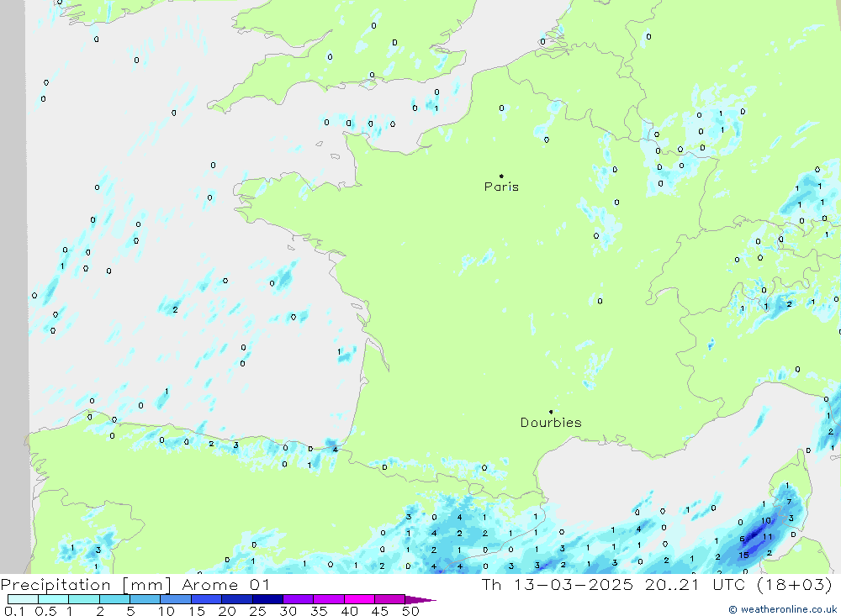Select the Paris location dot marker
Image resolution: width=841 pixels, height=616 pixels.
(501, 176)
